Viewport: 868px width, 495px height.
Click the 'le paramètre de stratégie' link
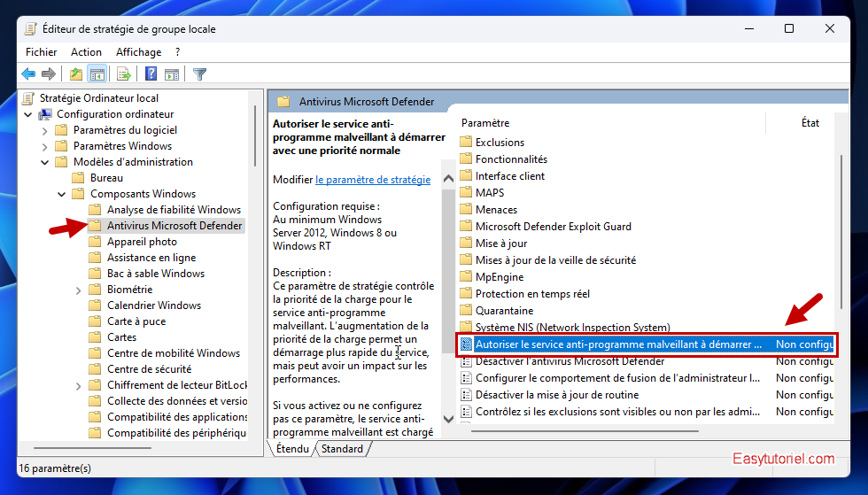click(373, 180)
